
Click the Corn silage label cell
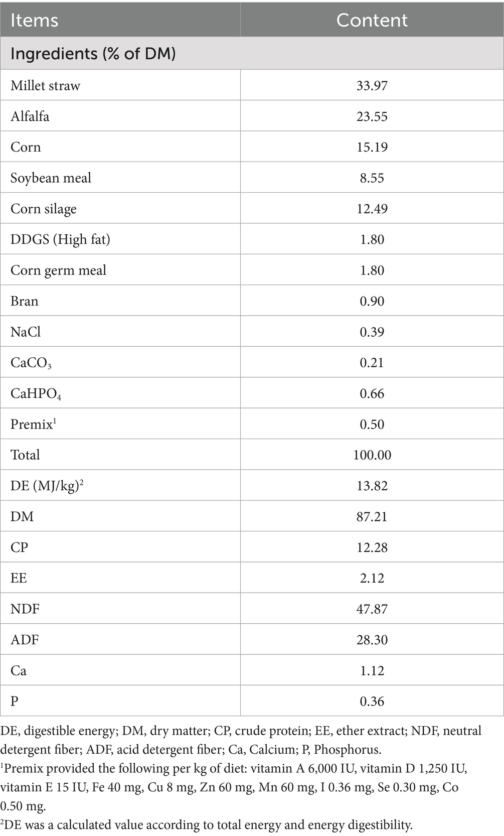[x=44, y=209]
